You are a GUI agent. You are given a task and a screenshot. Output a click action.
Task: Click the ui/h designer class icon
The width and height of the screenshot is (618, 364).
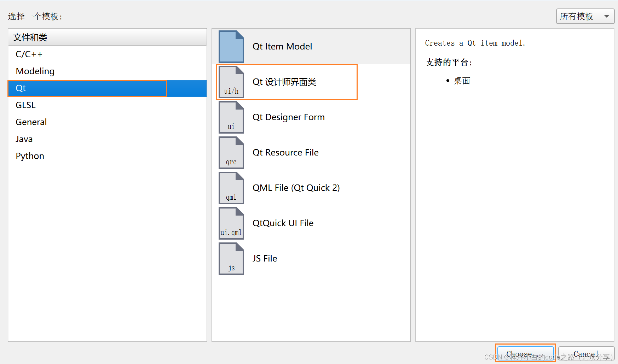point(231,82)
